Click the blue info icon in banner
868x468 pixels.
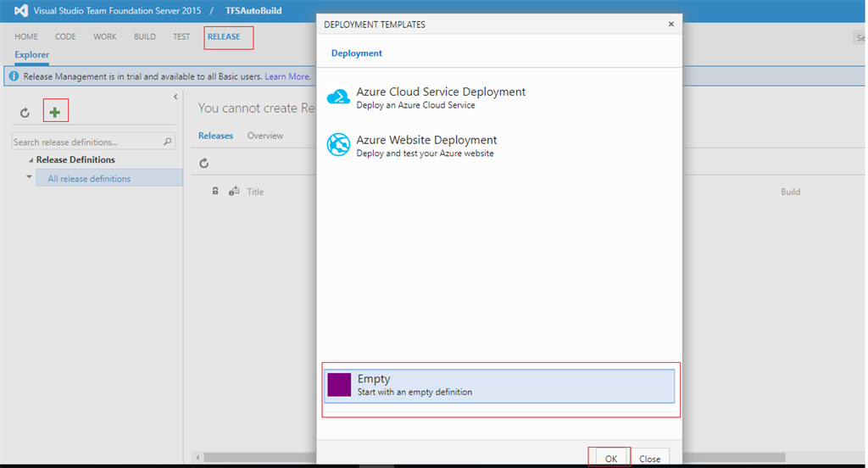tap(14, 76)
